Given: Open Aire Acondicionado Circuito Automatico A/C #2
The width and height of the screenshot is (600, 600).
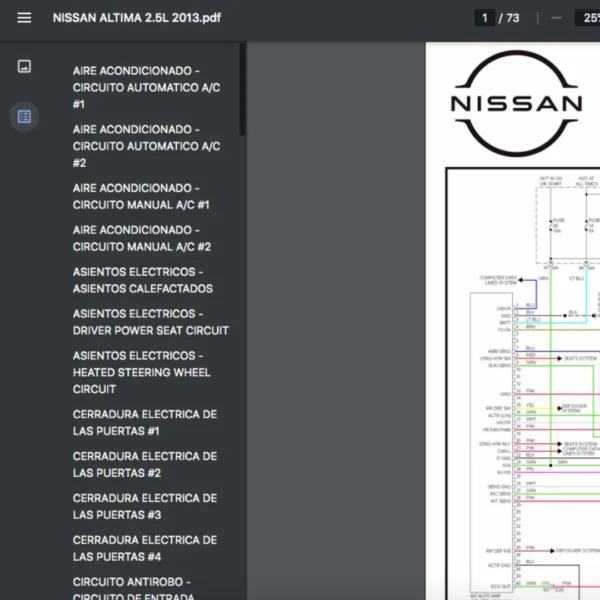Looking at the screenshot, I should click(146, 146).
